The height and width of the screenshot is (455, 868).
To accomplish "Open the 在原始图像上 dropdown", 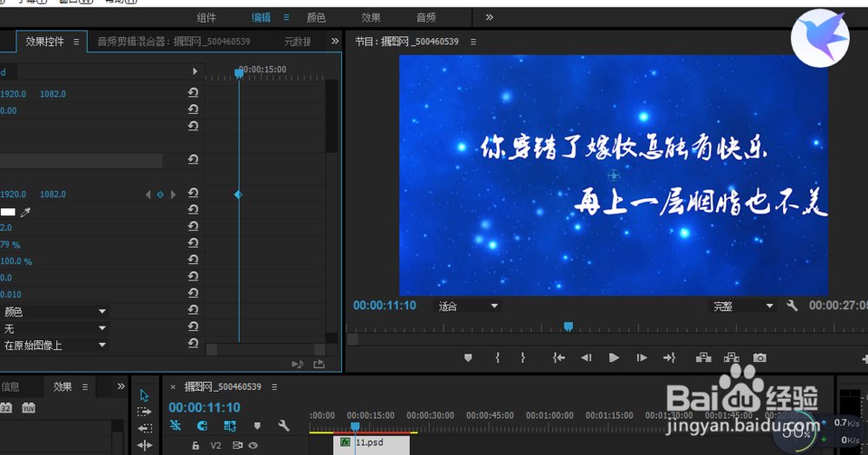I will point(54,345).
